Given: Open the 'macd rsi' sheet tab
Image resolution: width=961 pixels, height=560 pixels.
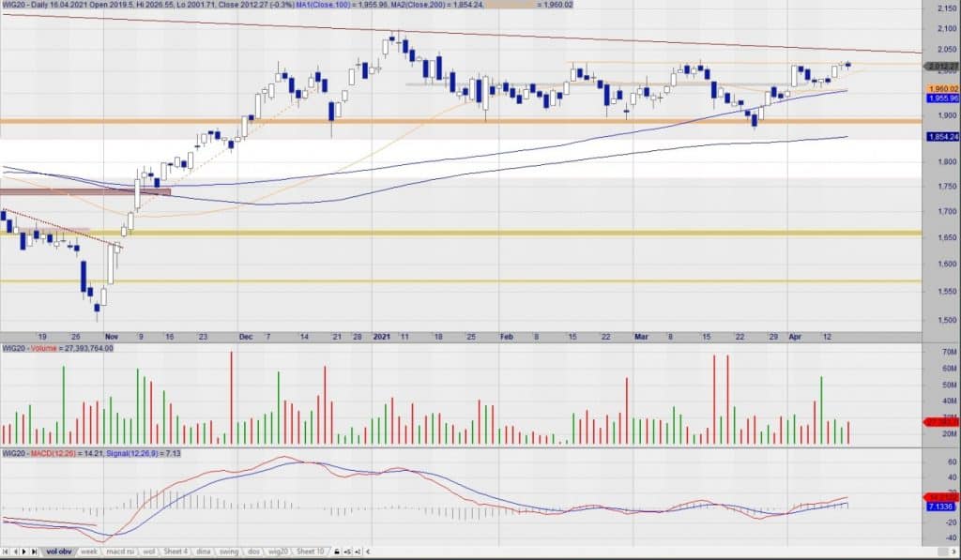Looking at the screenshot, I should pos(119,552).
